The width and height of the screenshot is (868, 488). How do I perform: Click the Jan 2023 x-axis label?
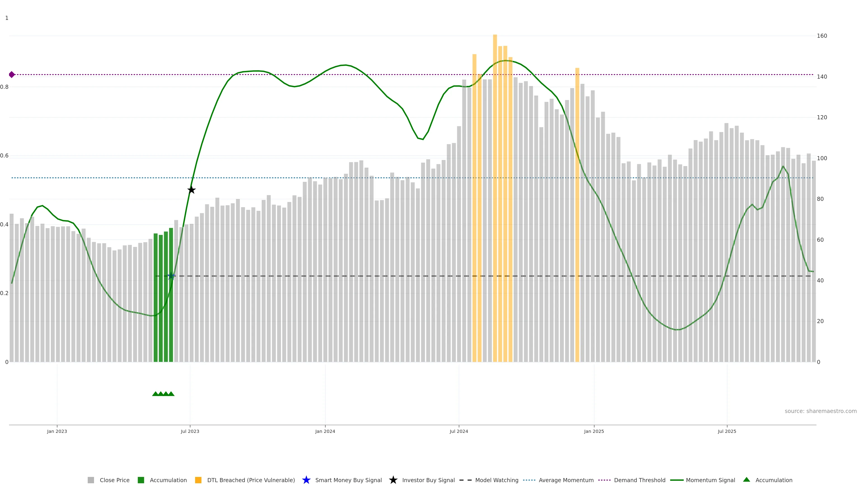pyautogui.click(x=57, y=431)
